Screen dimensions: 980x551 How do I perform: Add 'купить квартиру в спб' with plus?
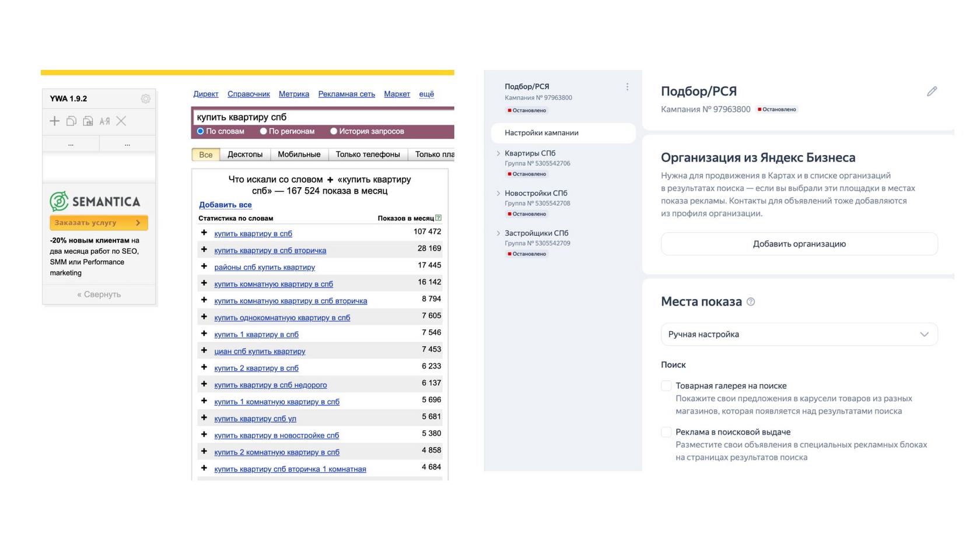click(x=204, y=233)
